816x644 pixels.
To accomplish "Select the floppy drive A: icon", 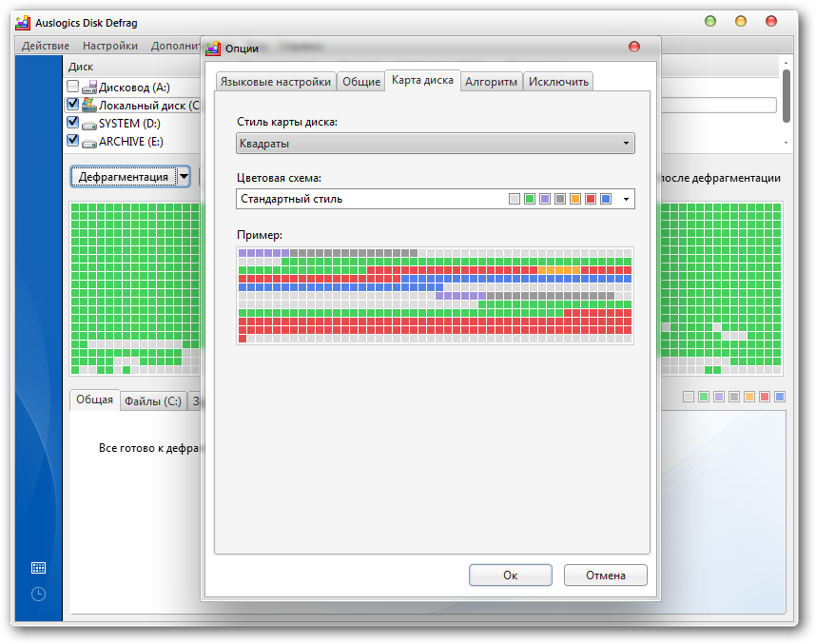I will point(89,87).
